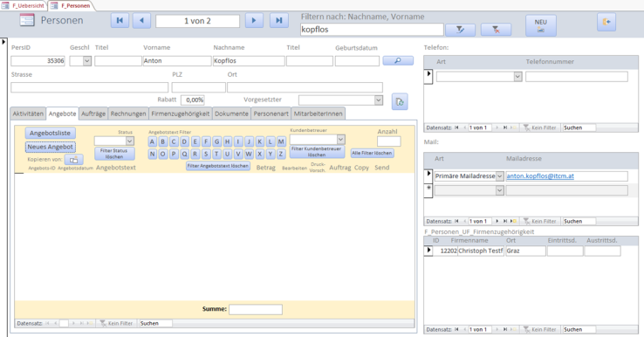Viewport: 644px width, 337px height.
Task: Click Firmenname cell Christoph Testf
Action: tap(481, 251)
